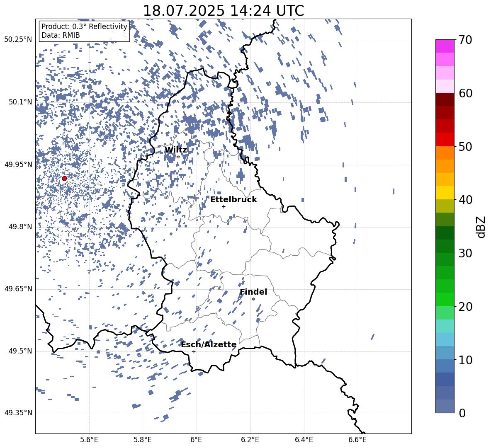Click the Esch/Alzette city label
This screenshot has width=491, height=448.
pyautogui.click(x=209, y=345)
